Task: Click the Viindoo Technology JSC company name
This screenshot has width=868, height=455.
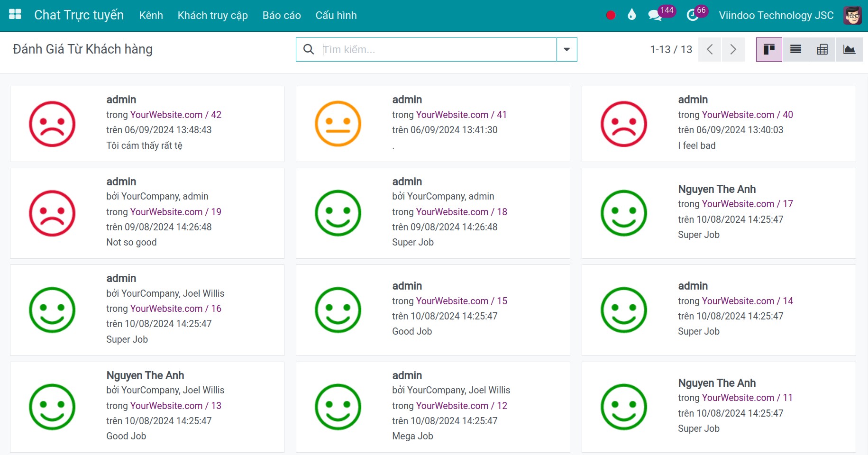Action: point(776,15)
